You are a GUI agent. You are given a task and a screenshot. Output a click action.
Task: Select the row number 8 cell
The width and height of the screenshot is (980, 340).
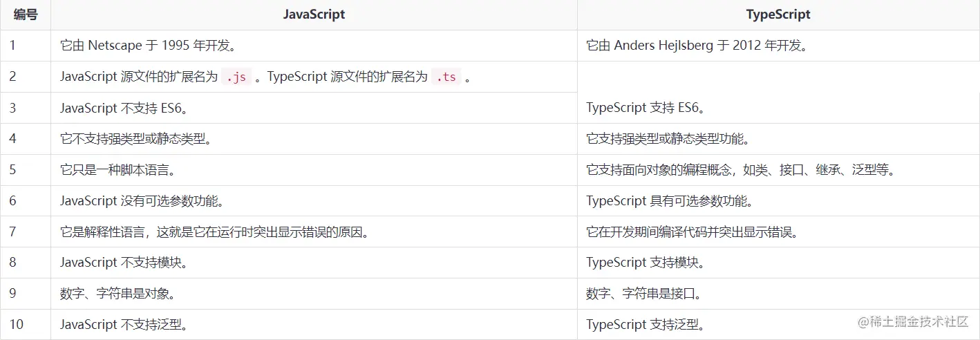[x=26, y=263]
